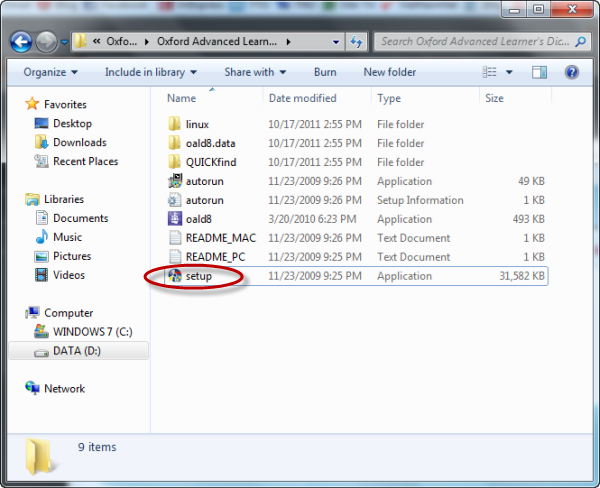The width and height of the screenshot is (600, 488).
Task: Click the file name linux
Action: pyautogui.click(x=197, y=124)
